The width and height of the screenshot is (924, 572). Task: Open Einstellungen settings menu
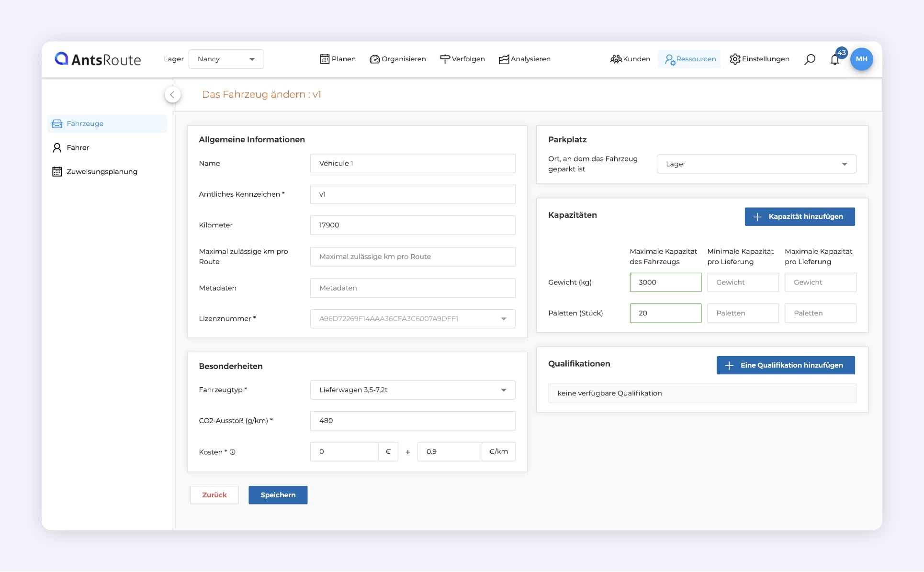point(759,59)
